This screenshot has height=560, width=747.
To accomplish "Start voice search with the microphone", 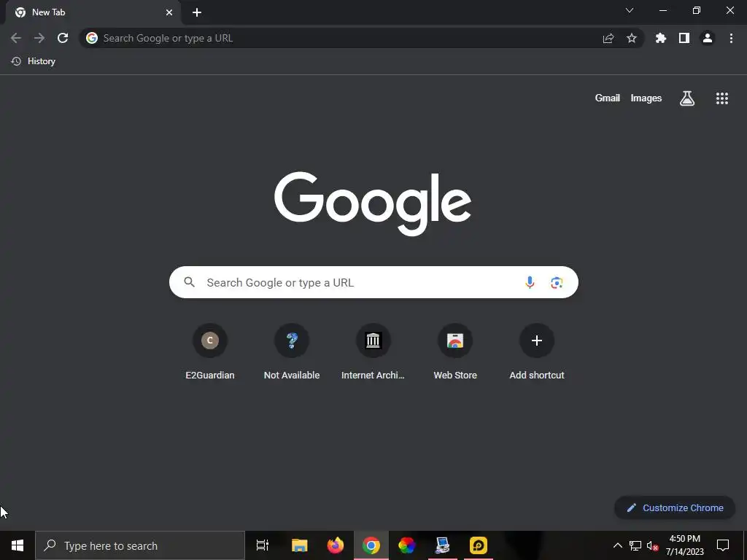I will click(x=530, y=282).
